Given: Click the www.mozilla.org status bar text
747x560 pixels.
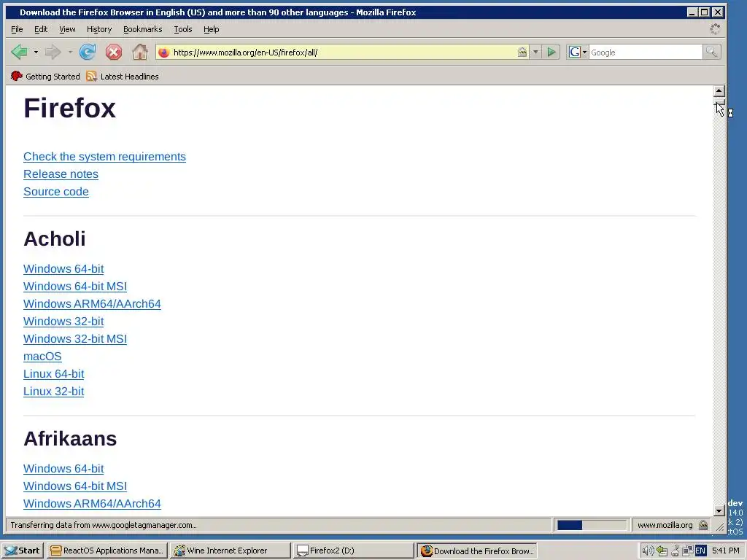Looking at the screenshot, I should tap(665, 525).
